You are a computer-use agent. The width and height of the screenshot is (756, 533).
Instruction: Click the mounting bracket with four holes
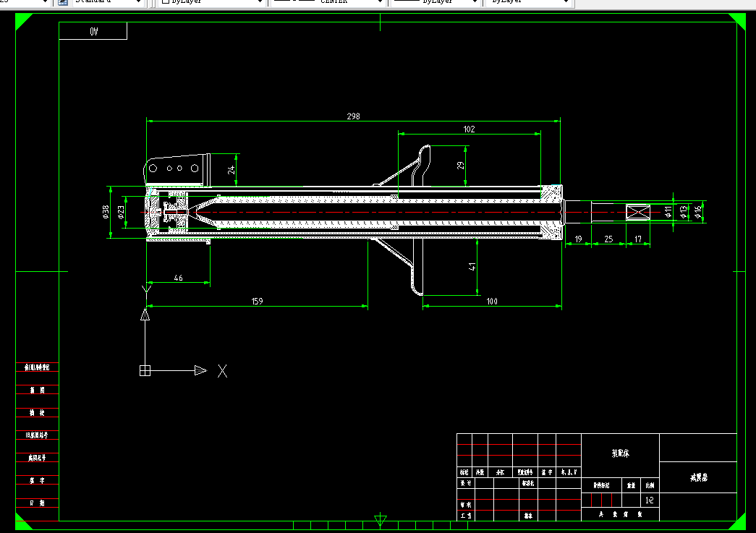[177, 170]
